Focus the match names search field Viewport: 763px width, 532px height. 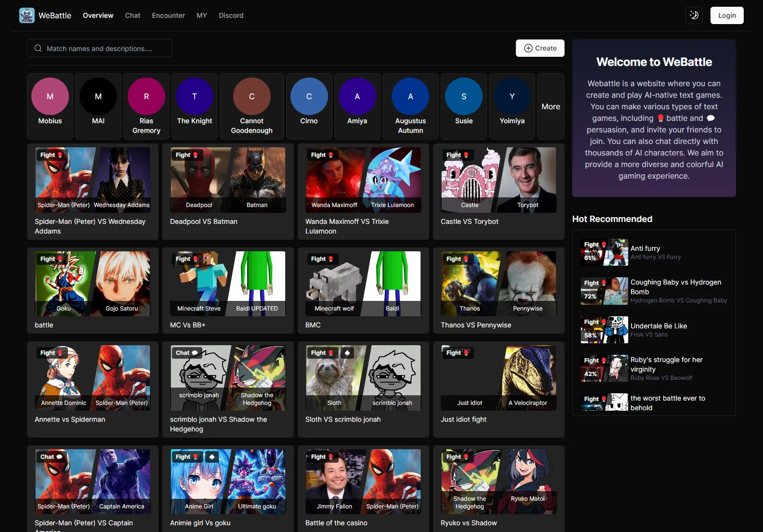pyautogui.click(x=100, y=48)
